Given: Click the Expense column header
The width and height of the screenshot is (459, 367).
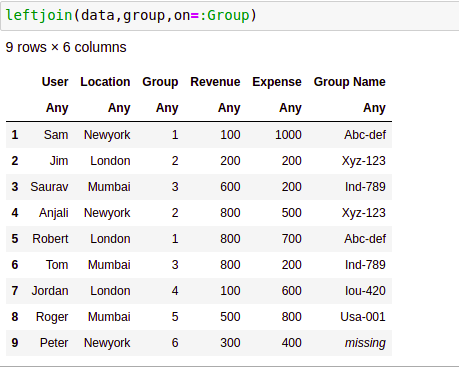Looking at the screenshot, I should pos(277,82).
